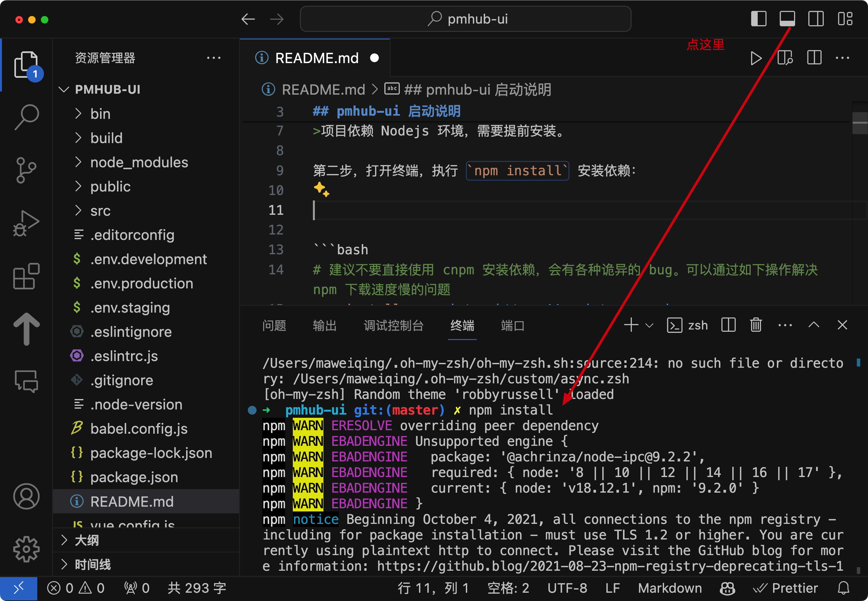Create a new terminal with plus icon

point(631,325)
